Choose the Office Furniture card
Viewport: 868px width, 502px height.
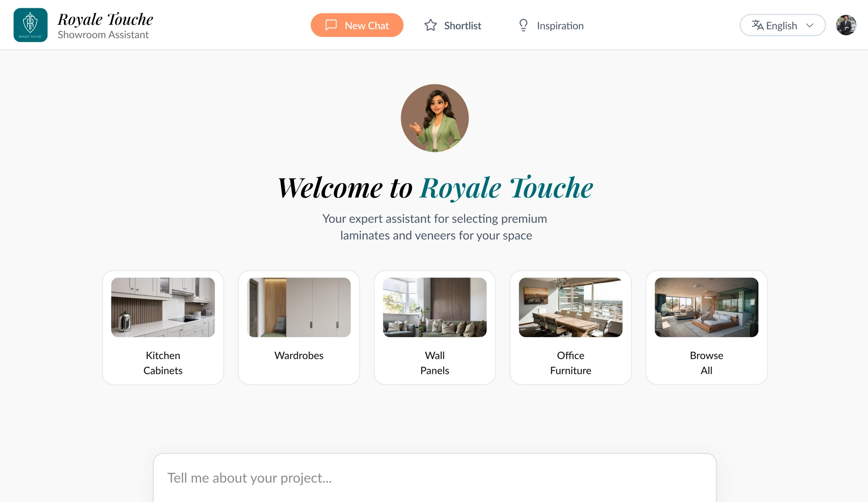(x=571, y=327)
